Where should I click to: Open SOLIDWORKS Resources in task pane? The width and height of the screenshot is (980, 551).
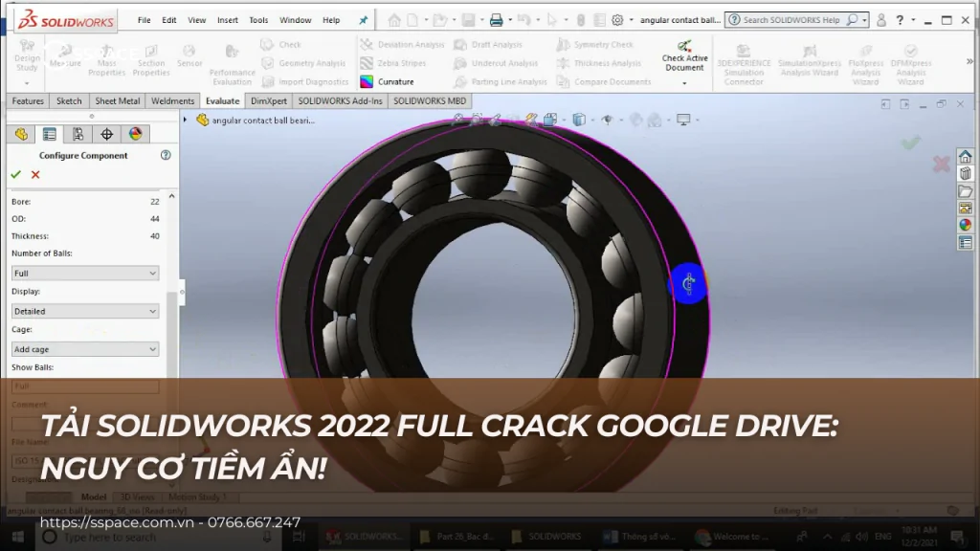(x=965, y=156)
